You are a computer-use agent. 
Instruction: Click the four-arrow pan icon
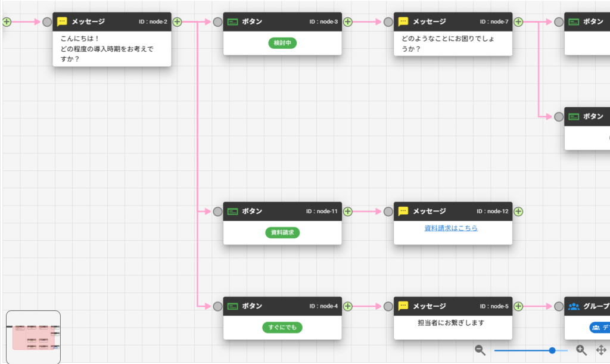(x=601, y=350)
